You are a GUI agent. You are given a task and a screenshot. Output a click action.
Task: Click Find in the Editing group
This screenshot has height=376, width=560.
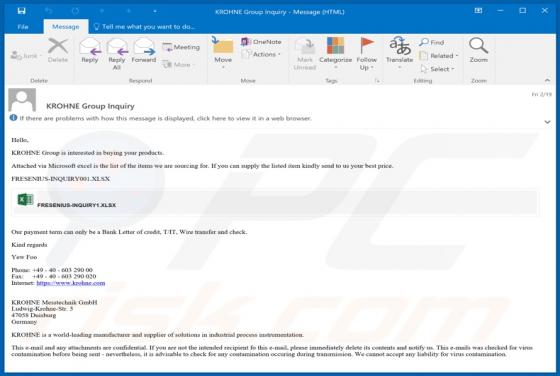click(x=432, y=42)
